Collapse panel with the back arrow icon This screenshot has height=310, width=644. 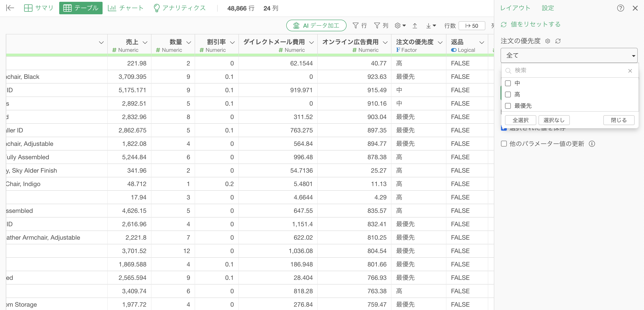[10, 8]
